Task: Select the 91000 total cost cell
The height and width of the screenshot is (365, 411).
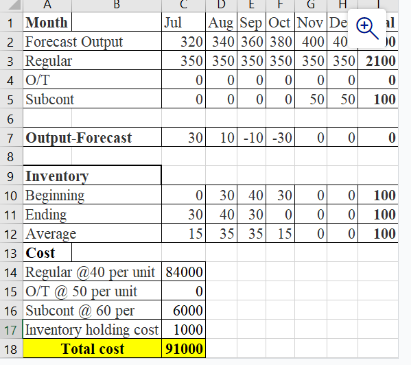Action: click(184, 349)
